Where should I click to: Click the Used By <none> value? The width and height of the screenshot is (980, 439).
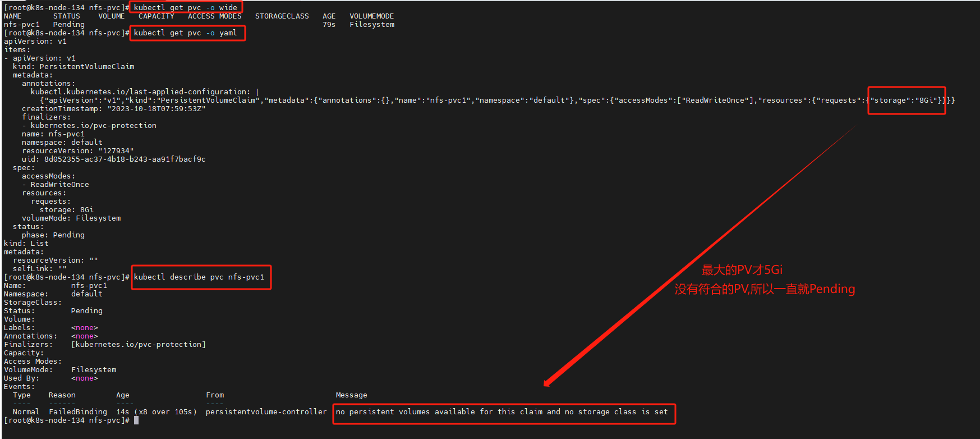tap(85, 378)
